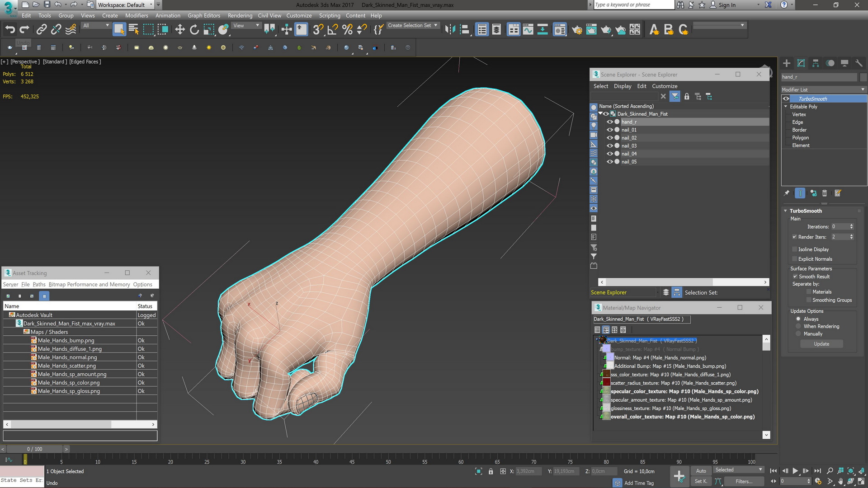Viewport: 868px width, 488px height.
Task: Click Sign In button in title bar
Action: click(x=723, y=5)
